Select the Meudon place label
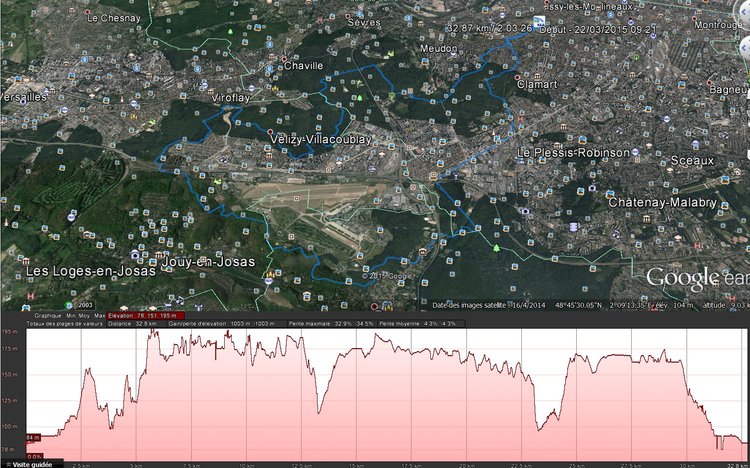Screen dimensions: 750x468 click(439, 48)
